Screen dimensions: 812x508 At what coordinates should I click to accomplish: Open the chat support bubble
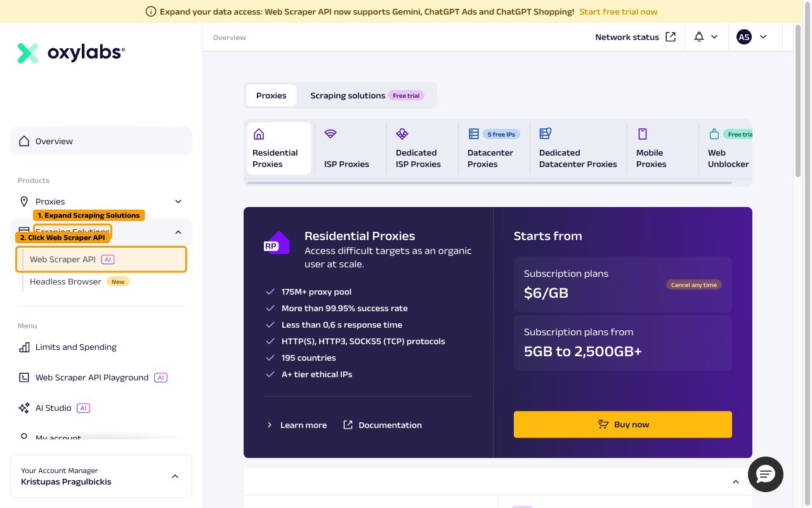(766, 474)
